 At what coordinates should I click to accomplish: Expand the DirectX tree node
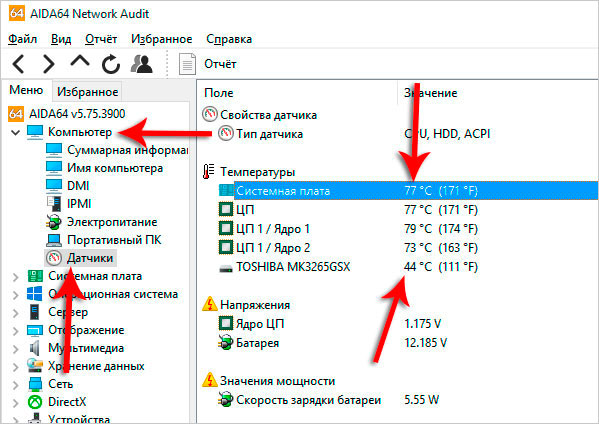tap(15, 403)
